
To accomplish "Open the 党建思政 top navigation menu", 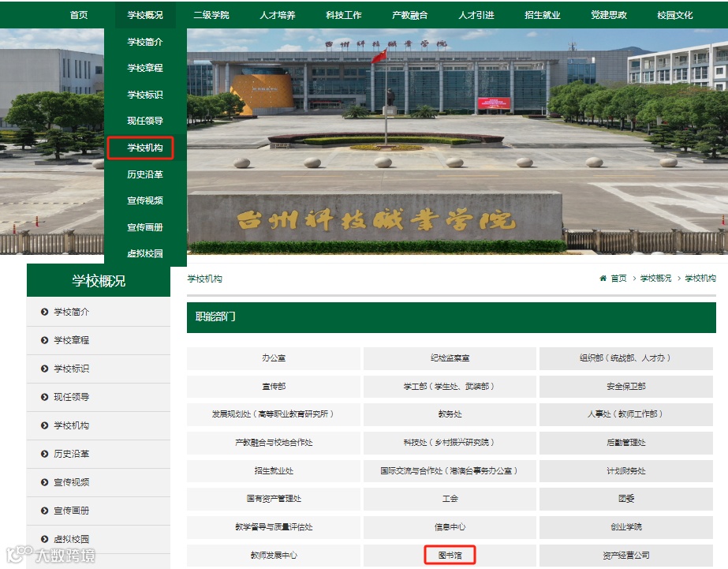I will [x=609, y=15].
